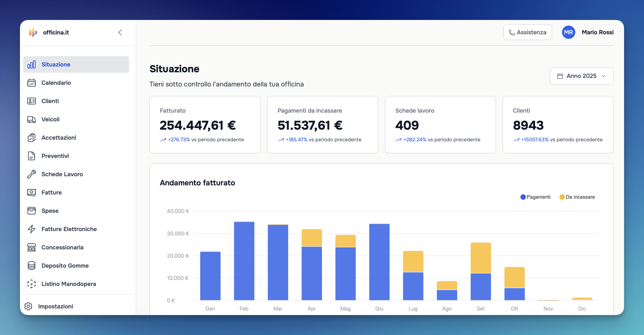This screenshot has height=335, width=644.
Task: Click the Assistenza button
Action: (527, 32)
